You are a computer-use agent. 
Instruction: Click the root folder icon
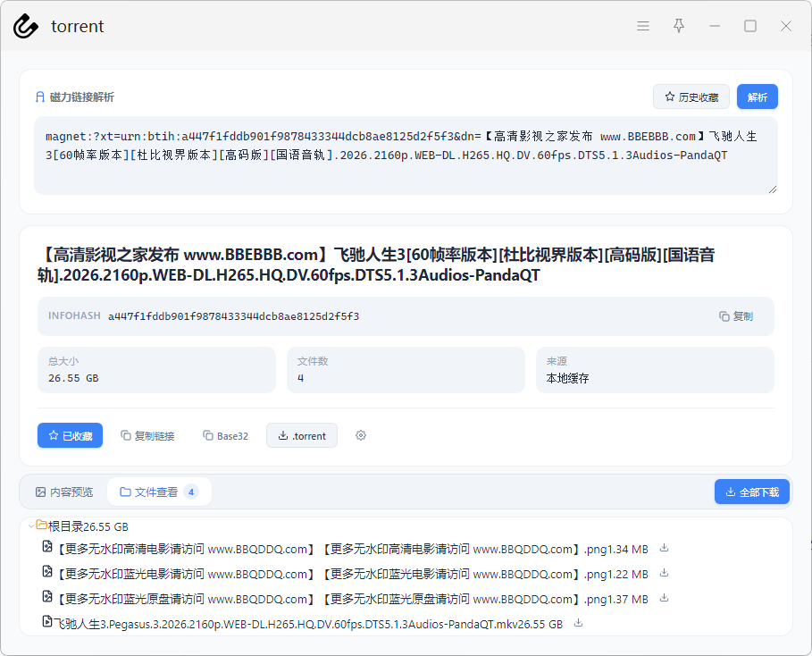pos(41,525)
